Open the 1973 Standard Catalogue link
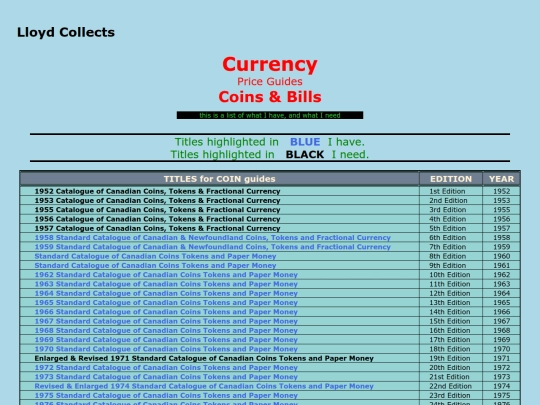 click(x=166, y=377)
